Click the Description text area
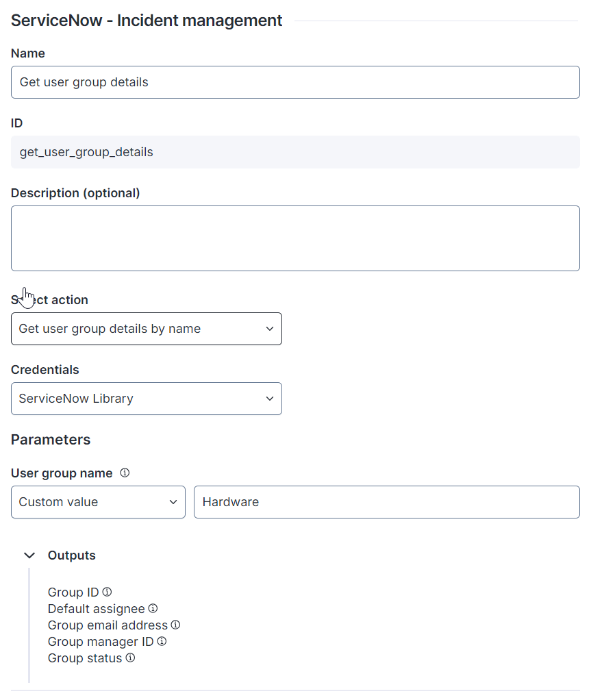The height and width of the screenshot is (700, 591). (x=295, y=238)
